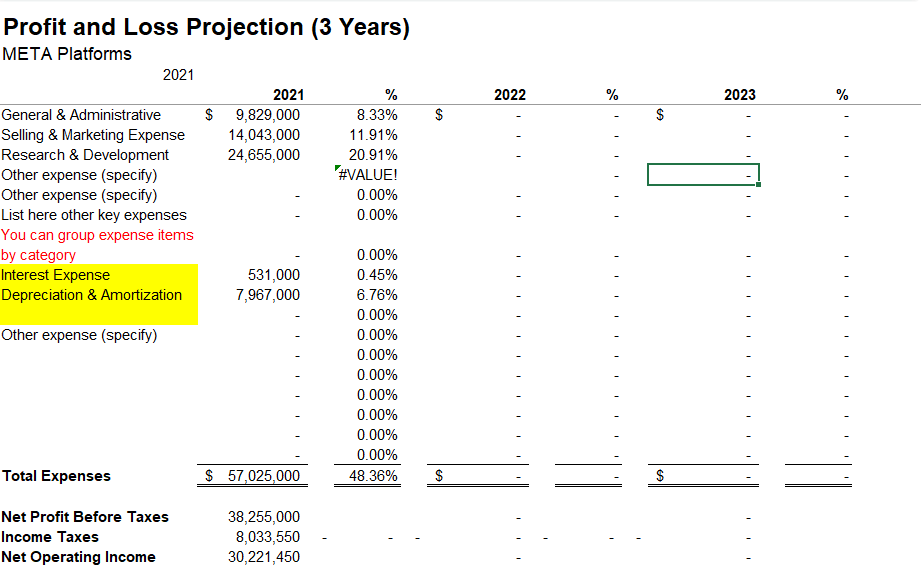Image resolution: width=921 pixels, height=575 pixels.
Task: Select the 0.45% percentage cell
Action: pos(377,275)
